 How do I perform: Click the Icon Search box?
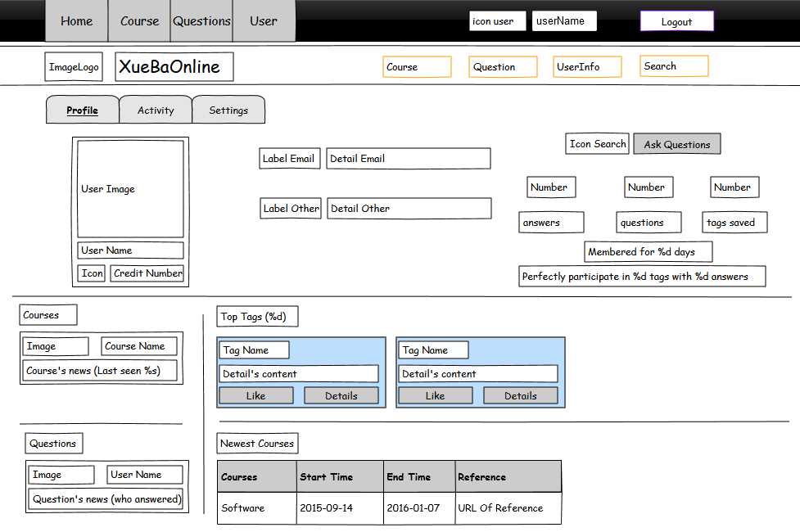pyautogui.click(x=598, y=144)
